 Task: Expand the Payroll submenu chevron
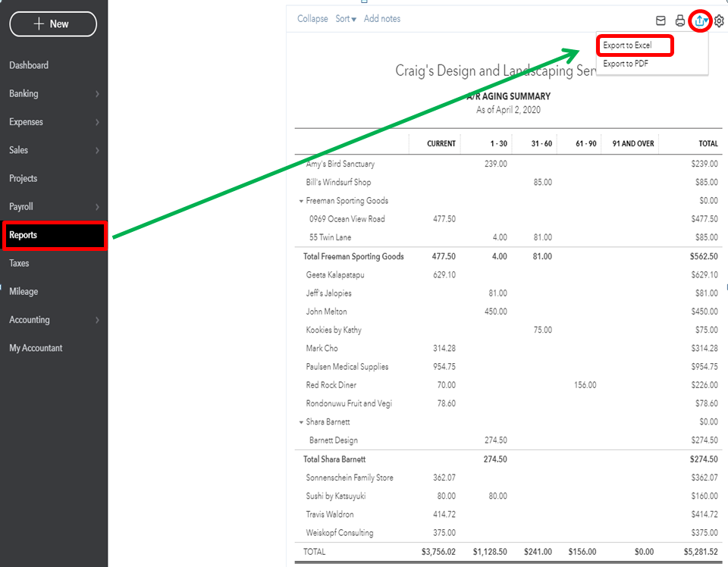[97, 208]
